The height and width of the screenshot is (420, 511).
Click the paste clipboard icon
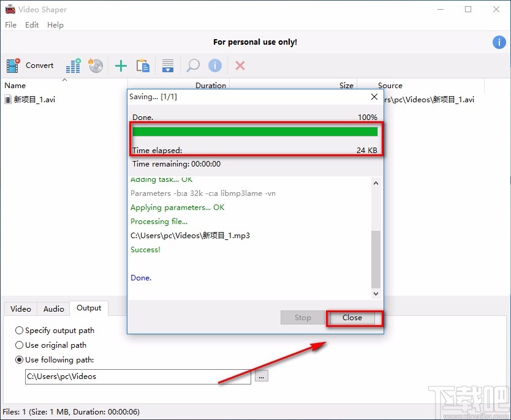coord(143,66)
